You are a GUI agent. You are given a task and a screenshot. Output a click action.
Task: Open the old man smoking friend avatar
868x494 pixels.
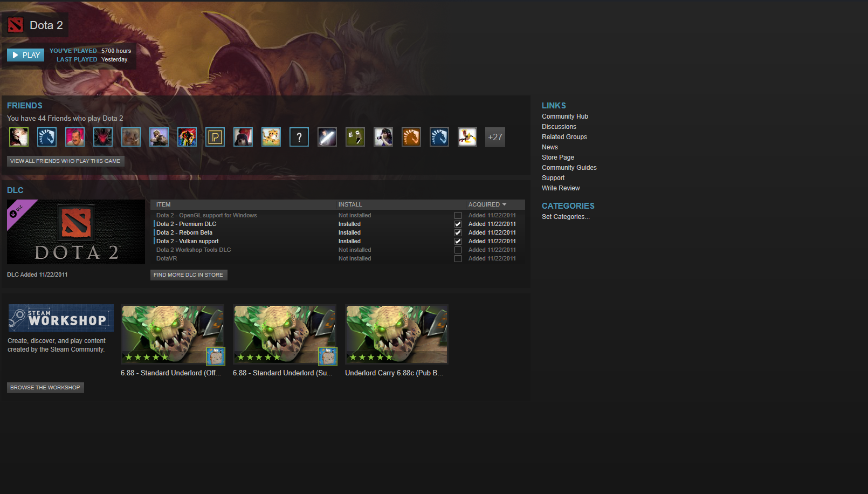[x=131, y=137]
